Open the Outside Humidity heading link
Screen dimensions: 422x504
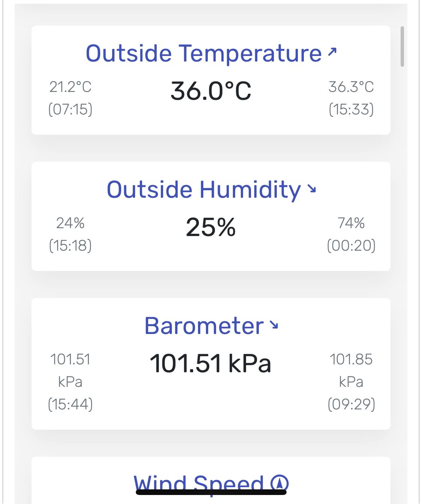[x=204, y=190]
